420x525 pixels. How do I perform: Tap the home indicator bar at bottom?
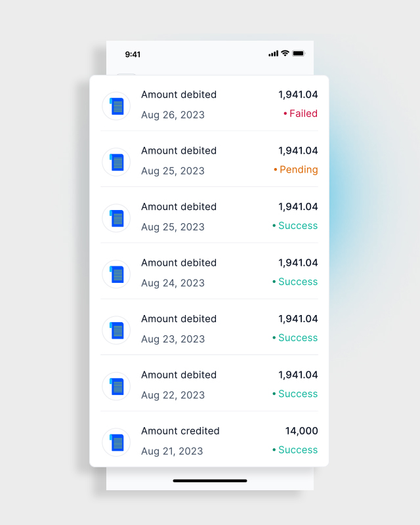pyautogui.click(x=210, y=481)
